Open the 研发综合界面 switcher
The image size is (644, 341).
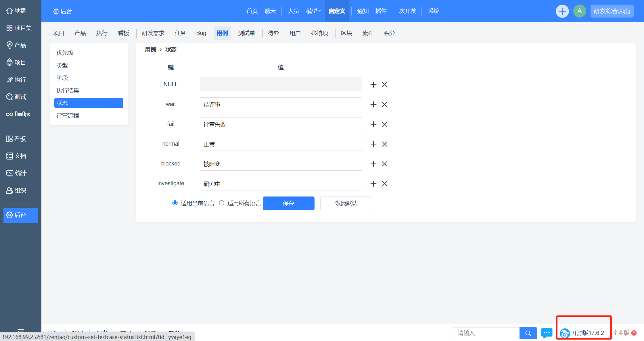[x=612, y=11]
